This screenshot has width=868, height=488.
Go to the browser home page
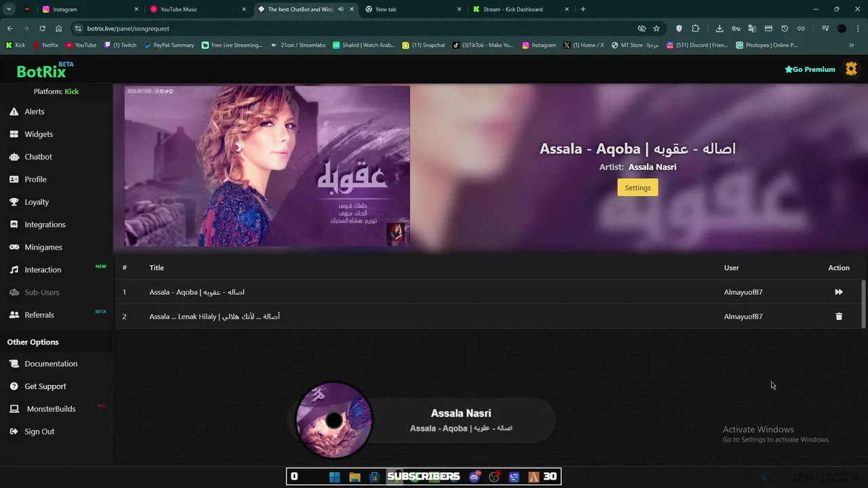point(58,28)
